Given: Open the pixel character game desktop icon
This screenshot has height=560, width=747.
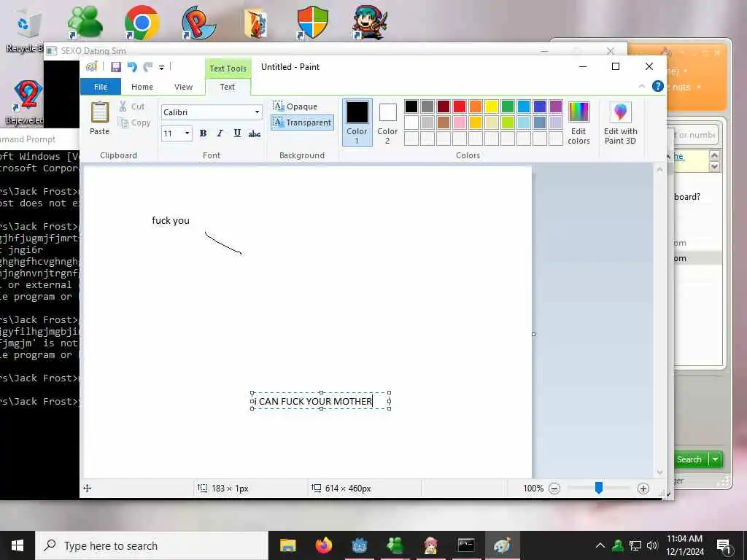Looking at the screenshot, I should click(370, 23).
